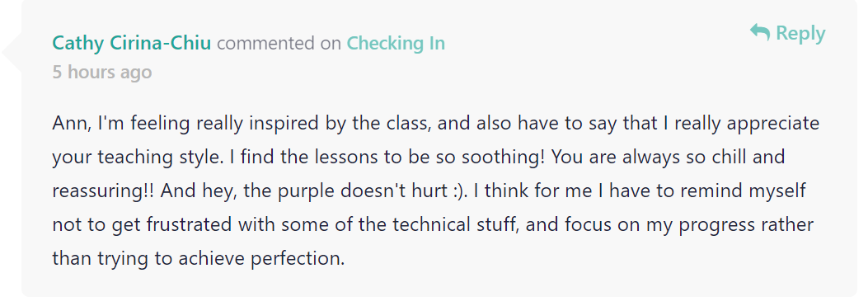Click the Reply arrow icon
The width and height of the screenshot is (868, 306).
[x=759, y=32]
